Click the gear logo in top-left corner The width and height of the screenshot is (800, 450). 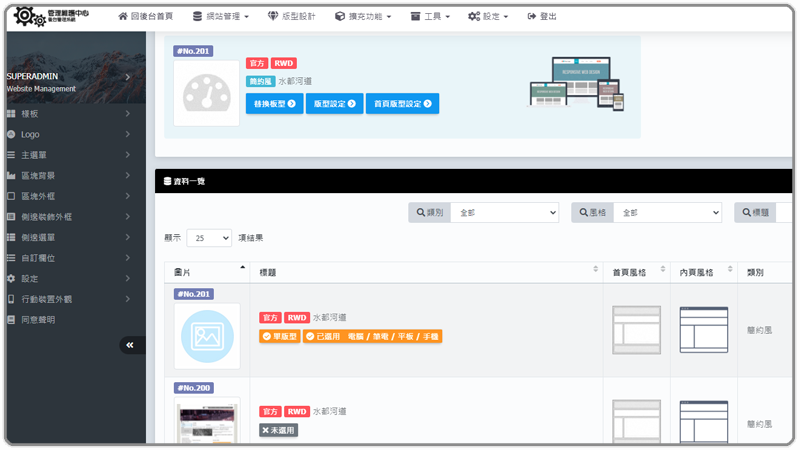tap(26, 16)
